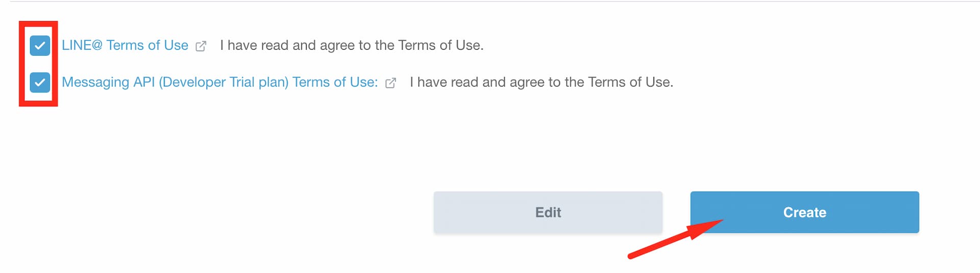Select agreement text next to LINE@ Terms
Image resolution: width=980 pixels, height=273 pixels.
(352, 45)
